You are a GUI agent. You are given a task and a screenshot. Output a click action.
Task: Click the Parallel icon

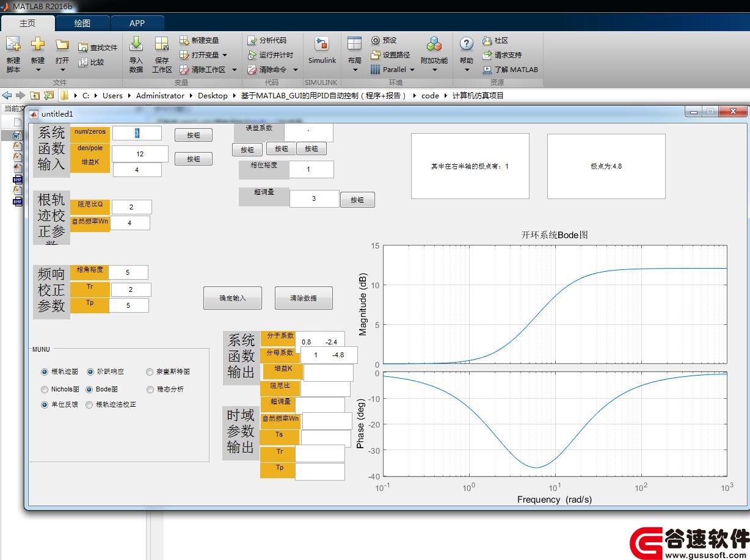coord(376,70)
